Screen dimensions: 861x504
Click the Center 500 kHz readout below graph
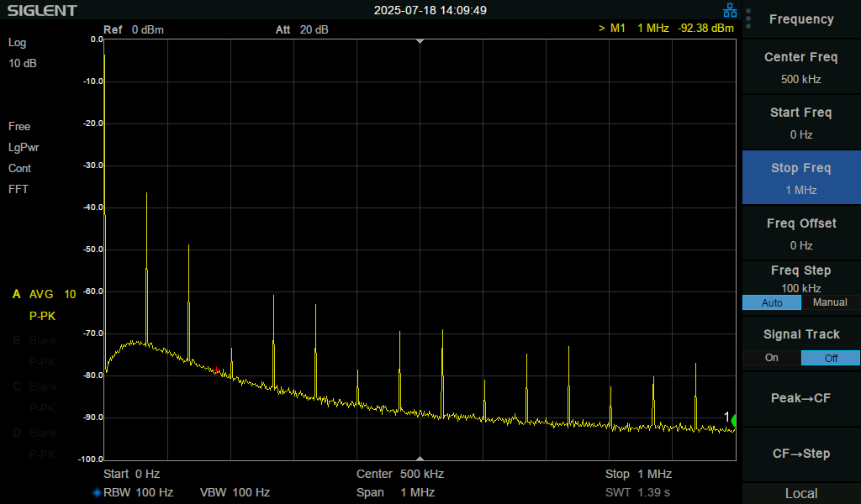click(399, 474)
